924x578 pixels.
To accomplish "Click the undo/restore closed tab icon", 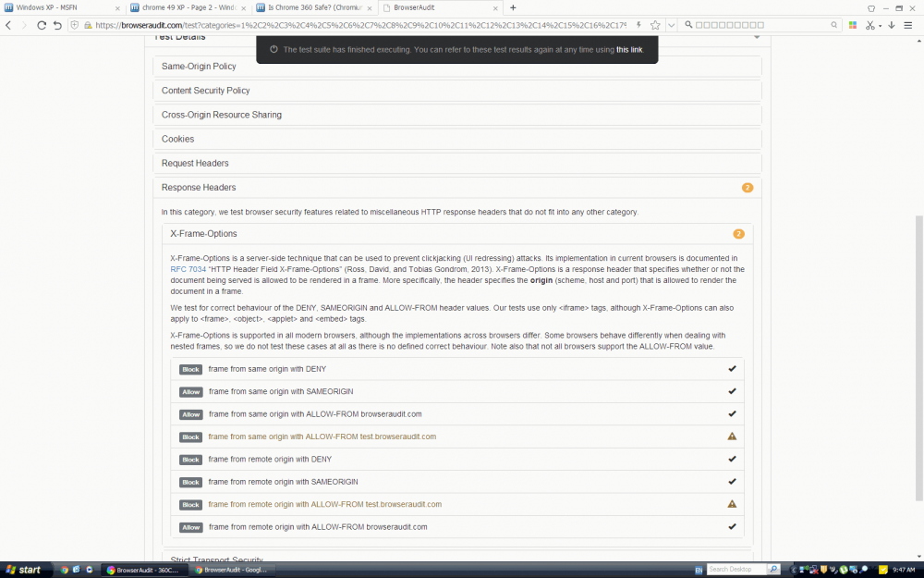I will 57,25.
